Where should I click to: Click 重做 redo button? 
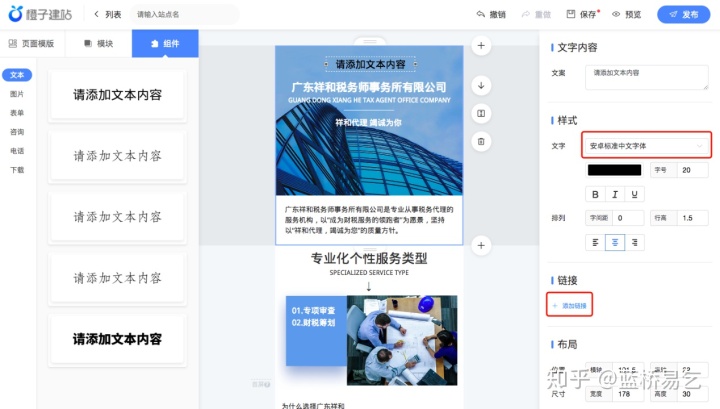536,14
